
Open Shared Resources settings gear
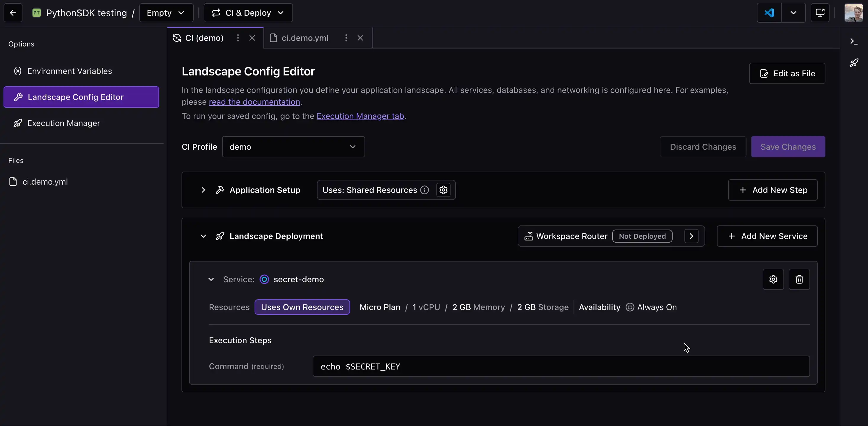click(x=443, y=190)
